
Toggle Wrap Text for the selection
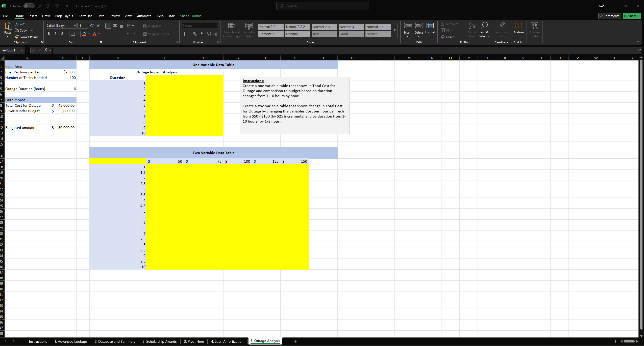152,25
